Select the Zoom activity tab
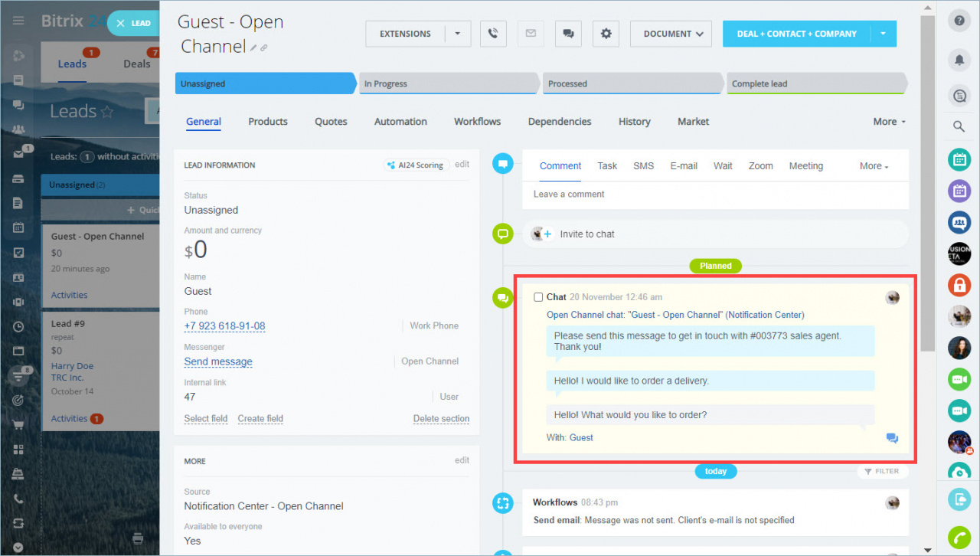The height and width of the screenshot is (556, 980). pos(760,166)
